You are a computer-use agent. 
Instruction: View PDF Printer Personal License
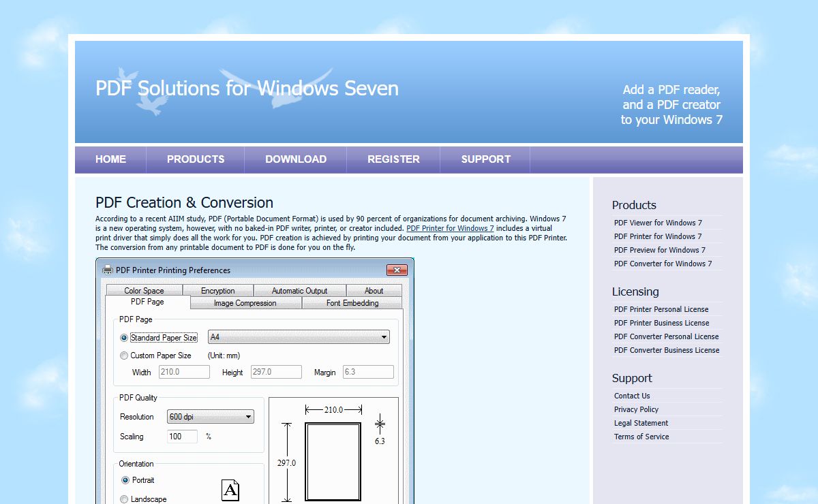click(661, 309)
